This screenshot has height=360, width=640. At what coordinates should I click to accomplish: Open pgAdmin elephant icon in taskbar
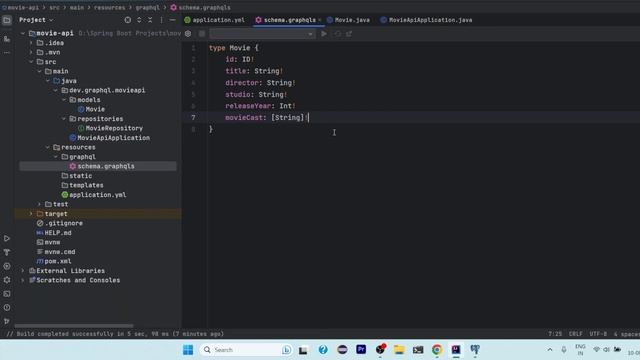[475, 350]
